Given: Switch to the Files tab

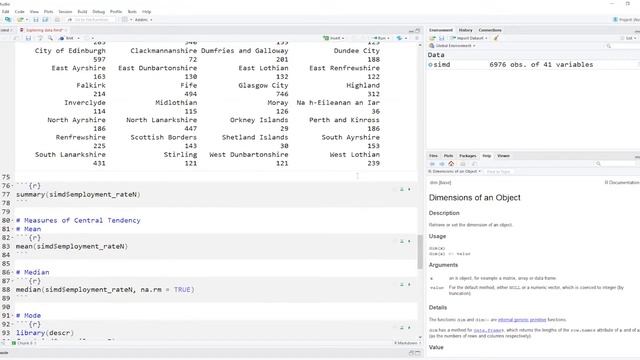Looking at the screenshot, I should (433, 156).
